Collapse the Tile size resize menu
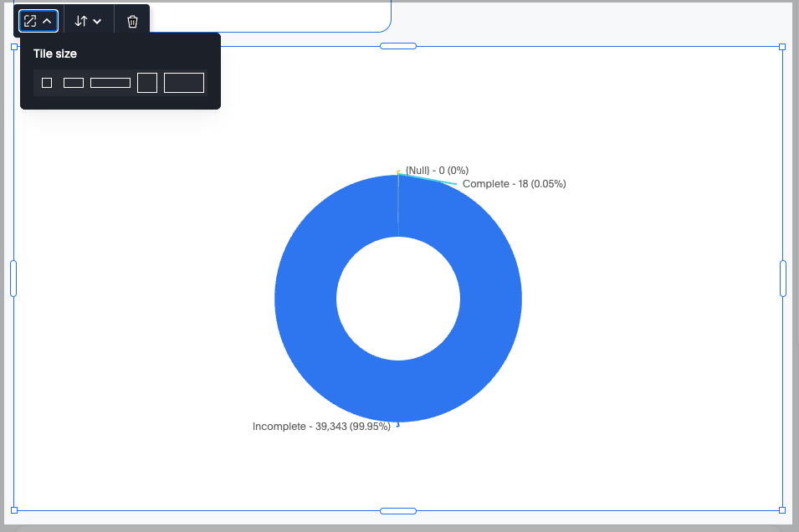This screenshot has width=799, height=532. click(x=38, y=21)
